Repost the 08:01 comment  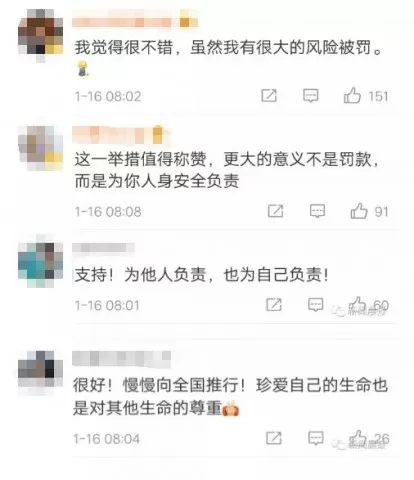coord(274,305)
